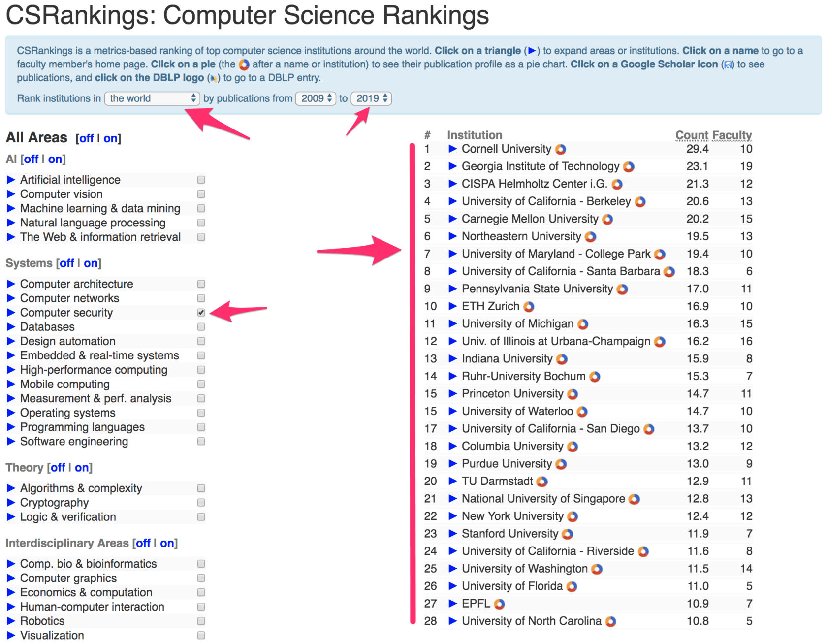Click the Visualization area label
The image size is (827, 644).
click(52, 635)
